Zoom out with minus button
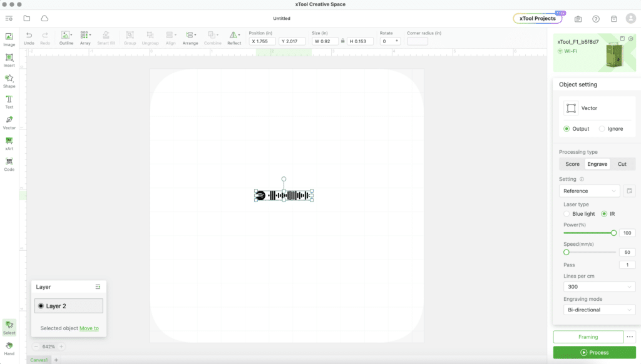 click(x=36, y=346)
